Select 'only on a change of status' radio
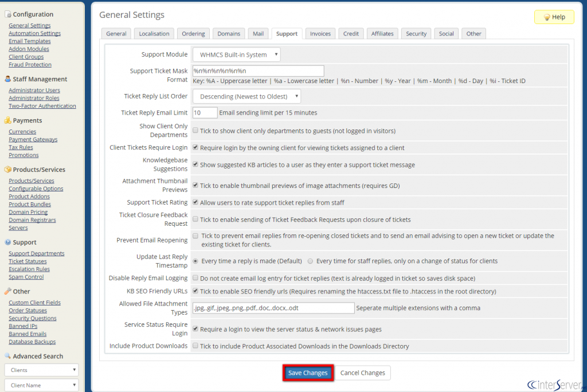 (310, 261)
